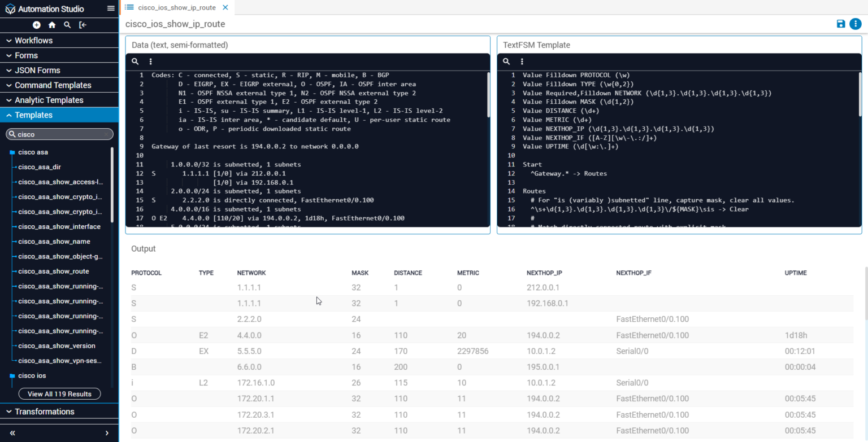Click the sign-out icon in the top toolbar
The image size is (868, 442).
click(83, 25)
